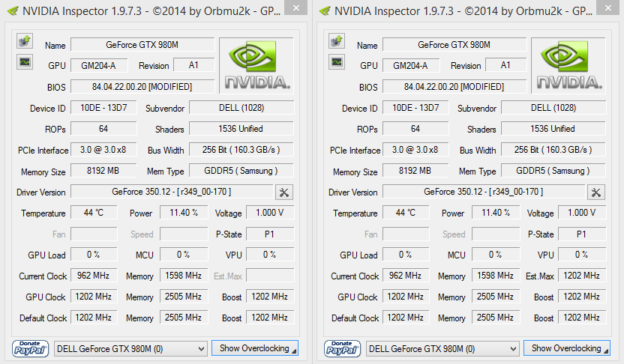Open sensor monitoring graphs in right window

point(336,62)
